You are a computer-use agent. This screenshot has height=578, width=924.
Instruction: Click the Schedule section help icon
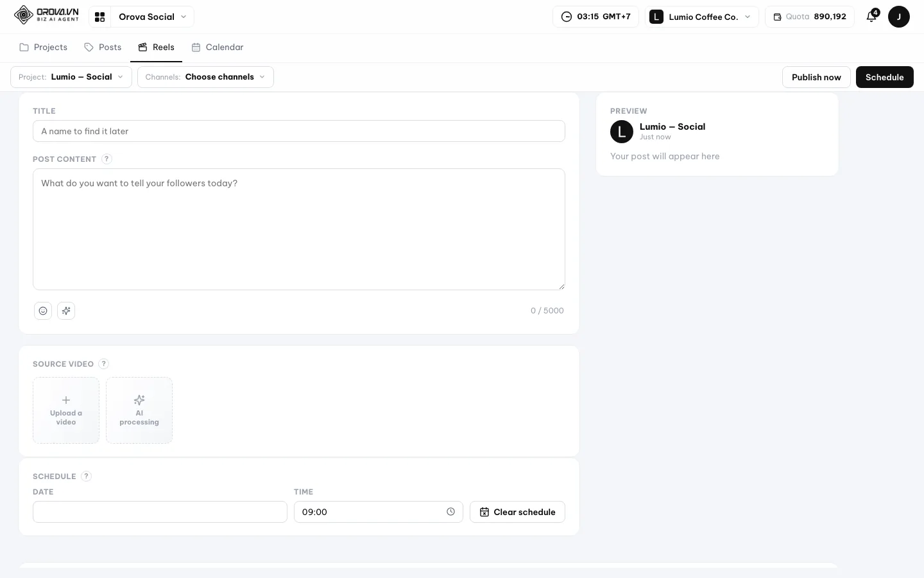(x=87, y=477)
